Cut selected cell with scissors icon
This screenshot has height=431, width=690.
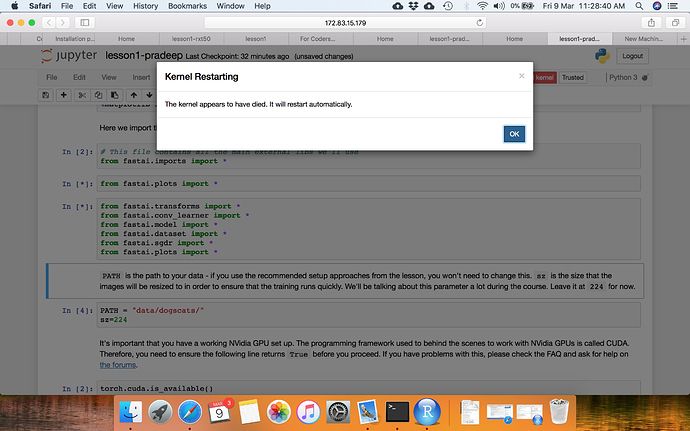[82, 95]
